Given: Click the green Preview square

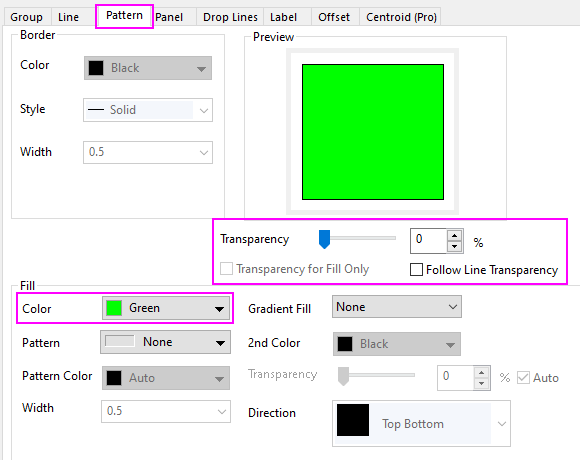Looking at the screenshot, I should [373, 132].
